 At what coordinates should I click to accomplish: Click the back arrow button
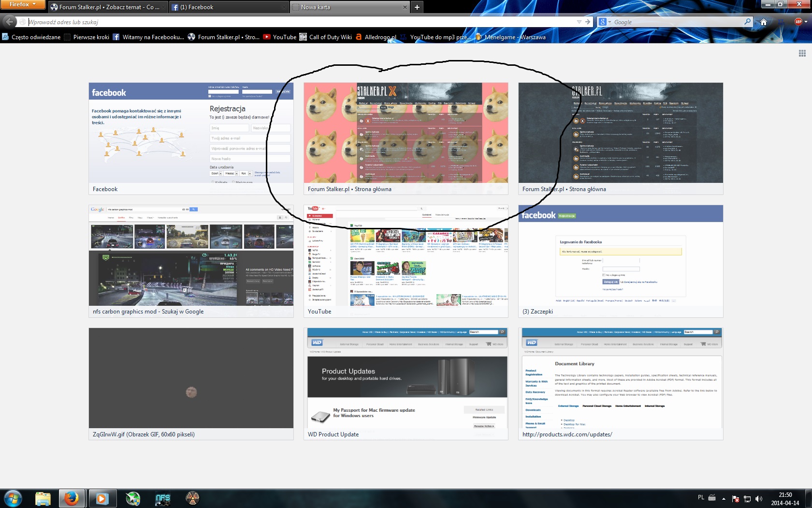[9, 22]
